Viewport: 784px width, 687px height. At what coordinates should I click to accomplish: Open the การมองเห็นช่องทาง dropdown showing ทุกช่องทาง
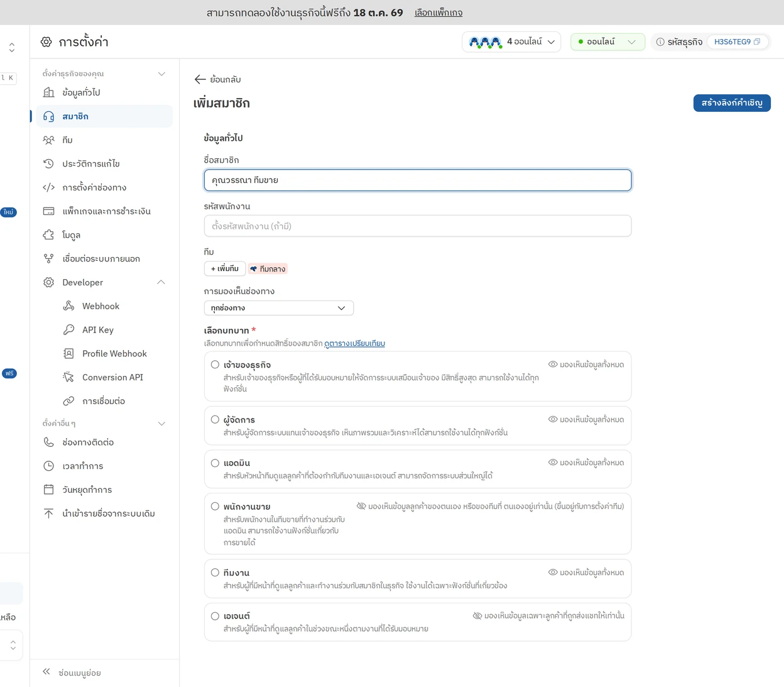(x=279, y=308)
